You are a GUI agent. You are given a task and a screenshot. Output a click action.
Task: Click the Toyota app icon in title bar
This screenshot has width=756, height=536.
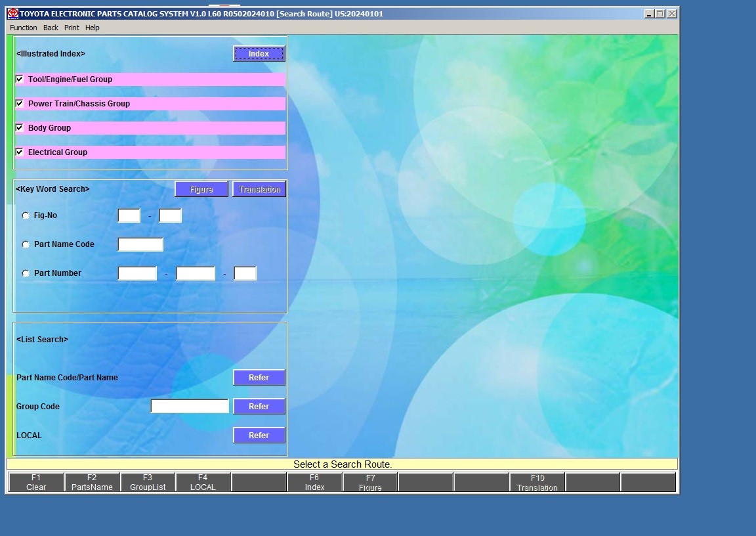click(13, 14)
